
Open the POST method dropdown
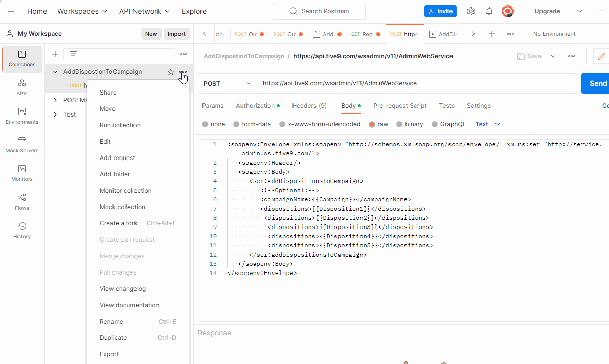pyautogui.click(x=228, y=83)
